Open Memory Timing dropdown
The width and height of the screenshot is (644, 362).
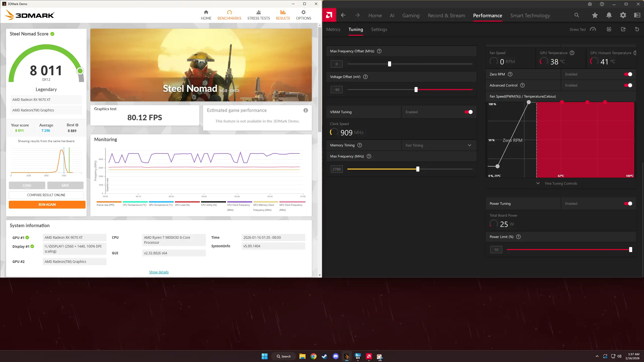(439, 145)
